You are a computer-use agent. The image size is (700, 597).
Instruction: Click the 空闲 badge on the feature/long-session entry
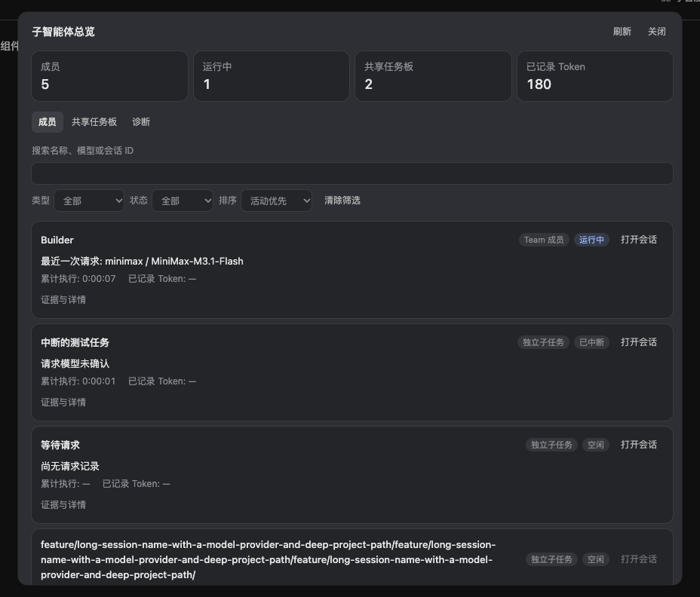pos(596,559)
